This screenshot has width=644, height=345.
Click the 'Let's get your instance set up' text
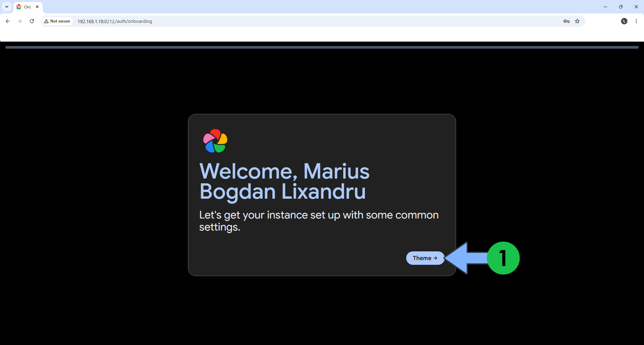(319, 221)
